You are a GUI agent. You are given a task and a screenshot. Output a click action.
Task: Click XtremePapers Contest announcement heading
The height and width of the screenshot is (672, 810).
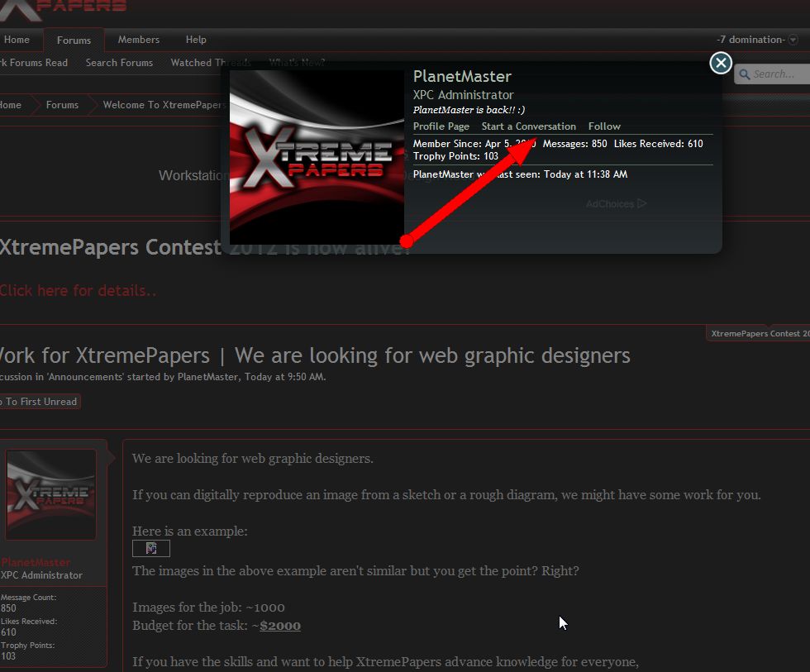(x=205, y=247)
